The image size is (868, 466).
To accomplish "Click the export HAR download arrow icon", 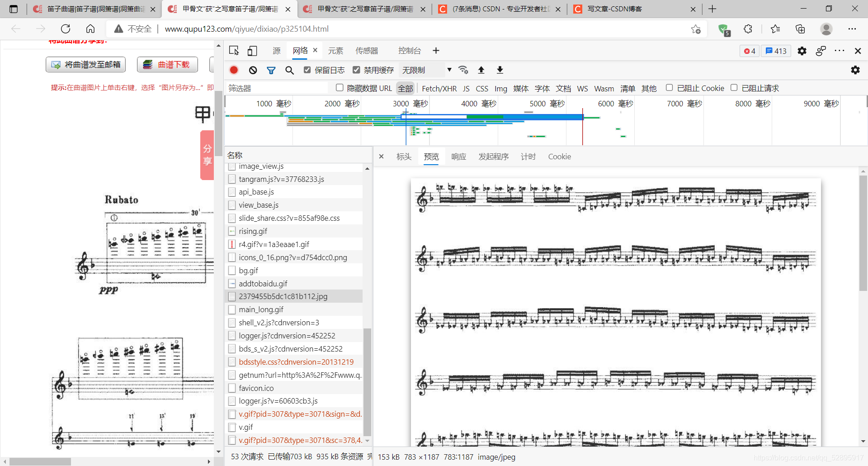I will point(500,70).
